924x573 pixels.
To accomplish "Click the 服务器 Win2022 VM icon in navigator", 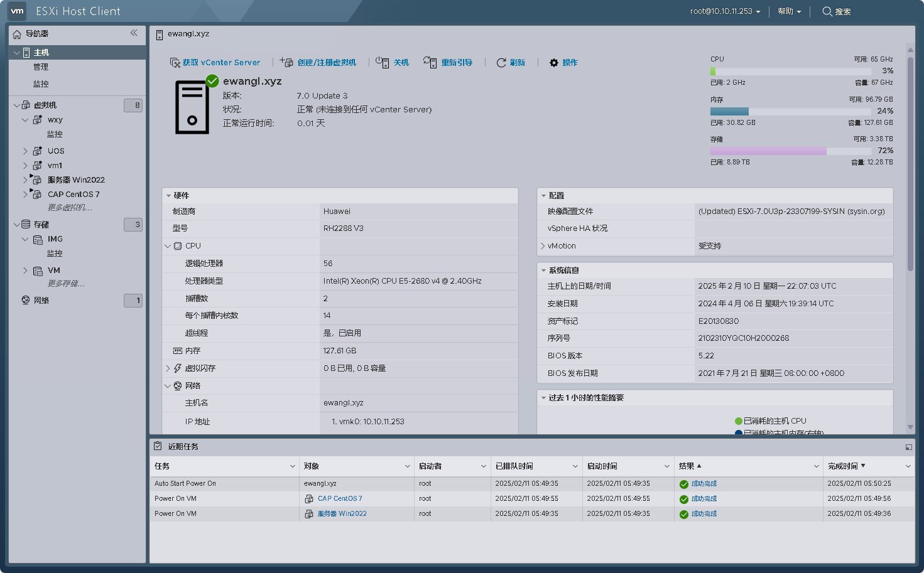I will click(36, 179).
